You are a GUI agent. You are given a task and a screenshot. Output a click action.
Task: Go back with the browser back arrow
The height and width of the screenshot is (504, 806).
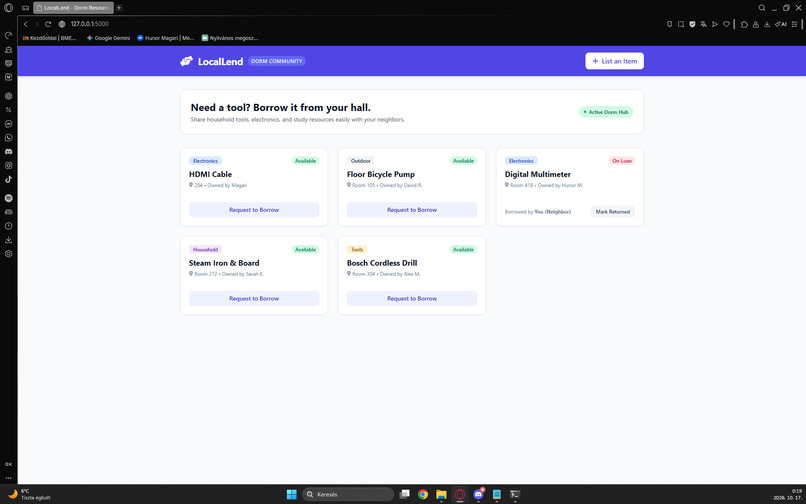(x=26, y=24)
